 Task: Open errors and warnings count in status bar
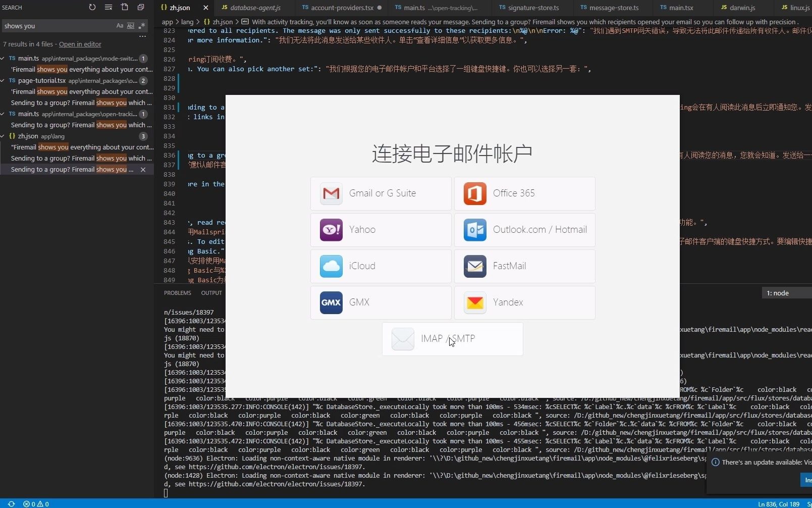click(36, 504)
